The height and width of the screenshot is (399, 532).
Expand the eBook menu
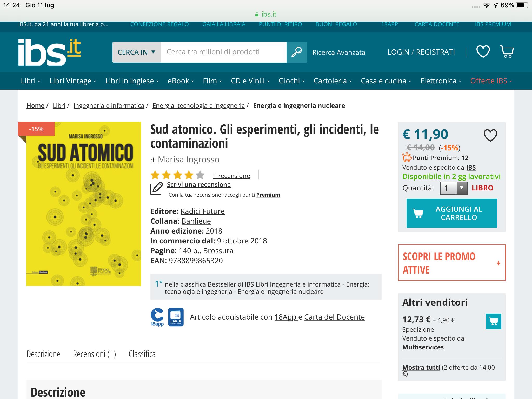click(x=181, y=81)
